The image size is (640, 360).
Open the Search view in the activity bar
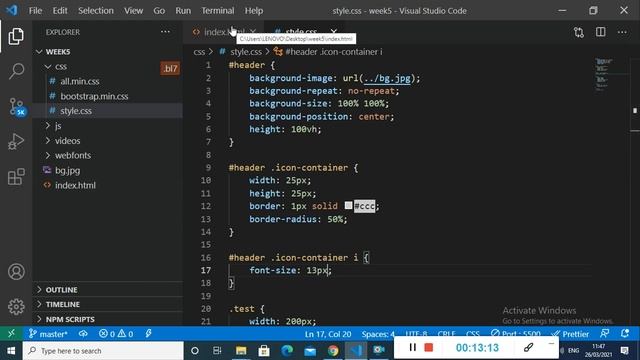(x=16, y=71)
